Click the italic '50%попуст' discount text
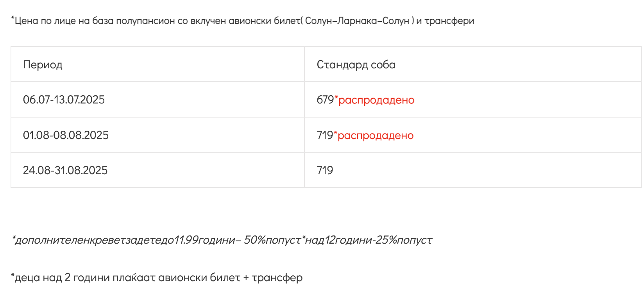 pyautogui.click(x=272, y=240)
